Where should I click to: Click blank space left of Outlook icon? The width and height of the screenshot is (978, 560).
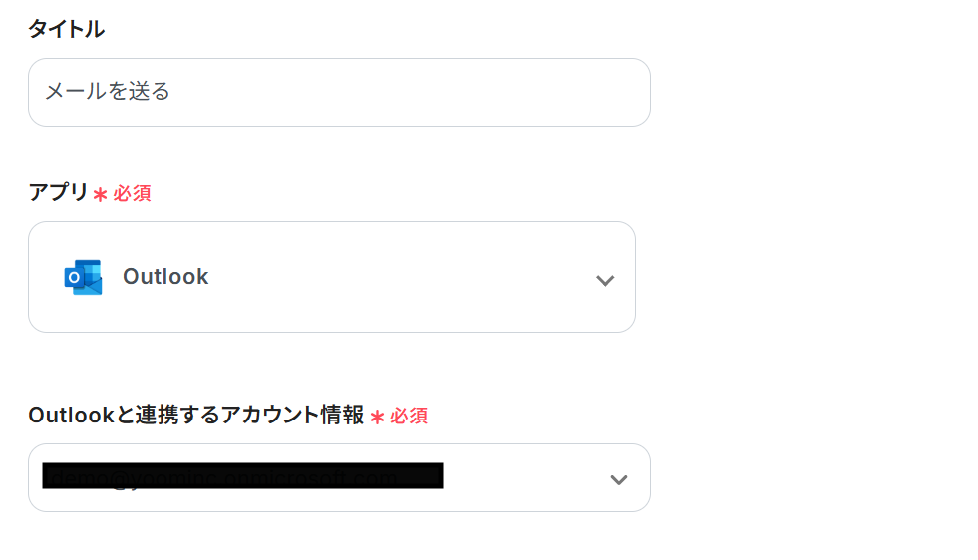click(x=46, y=277)
